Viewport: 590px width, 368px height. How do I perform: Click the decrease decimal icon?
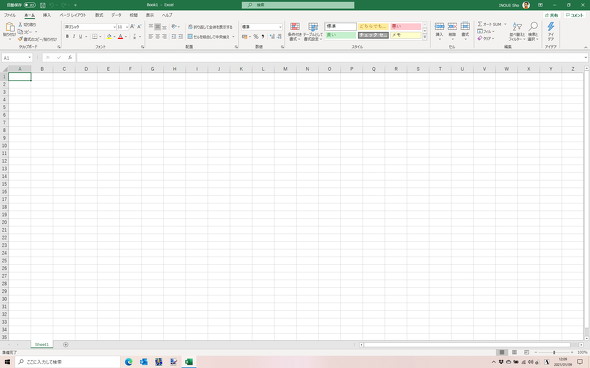pos(279,36)
